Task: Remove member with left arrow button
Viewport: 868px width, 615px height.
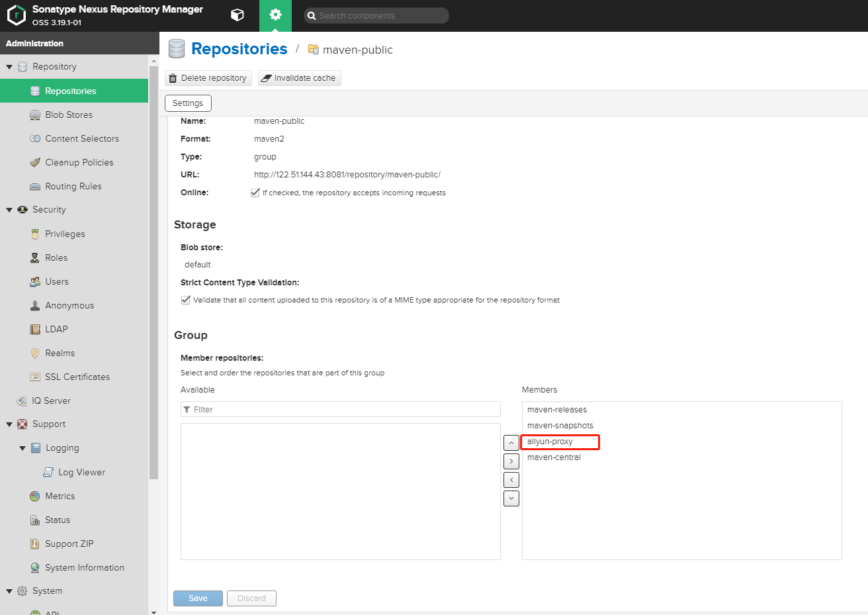Action: pyautogui.click(x=511, y=480)
